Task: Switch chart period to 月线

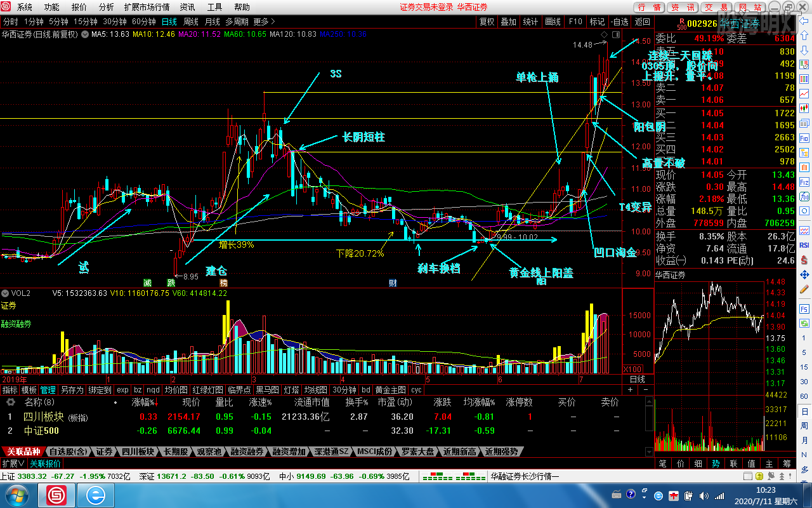Action: point(212,22)
